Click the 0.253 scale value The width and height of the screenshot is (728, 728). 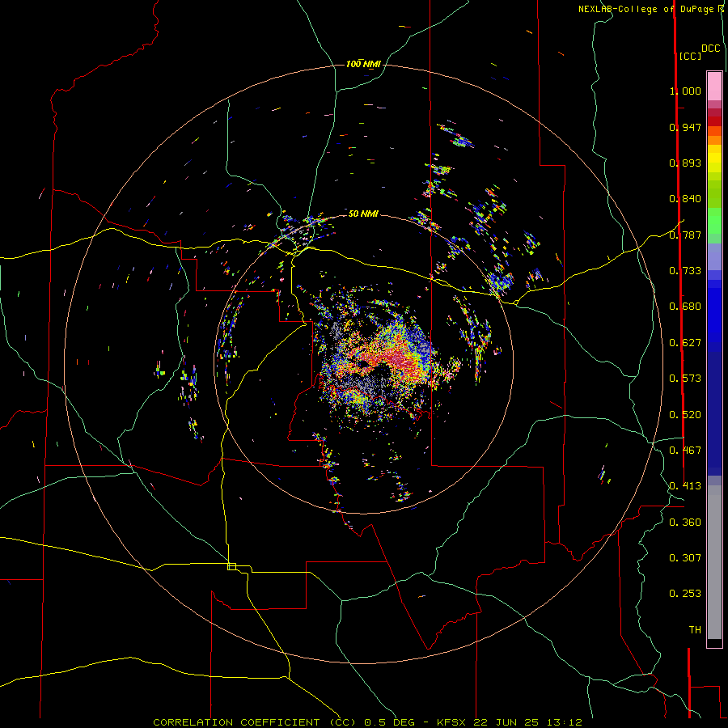pos(685,594)
